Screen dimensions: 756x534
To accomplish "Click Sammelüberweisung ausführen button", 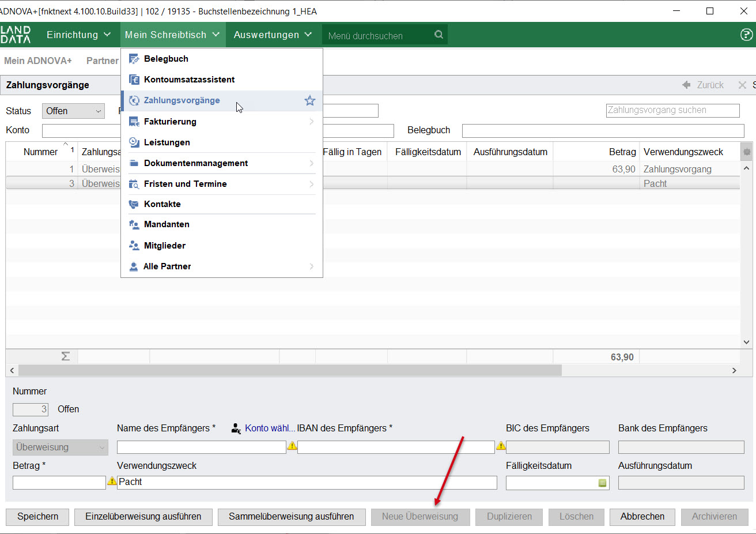I will pyautogui.click(x=292, y=517).
